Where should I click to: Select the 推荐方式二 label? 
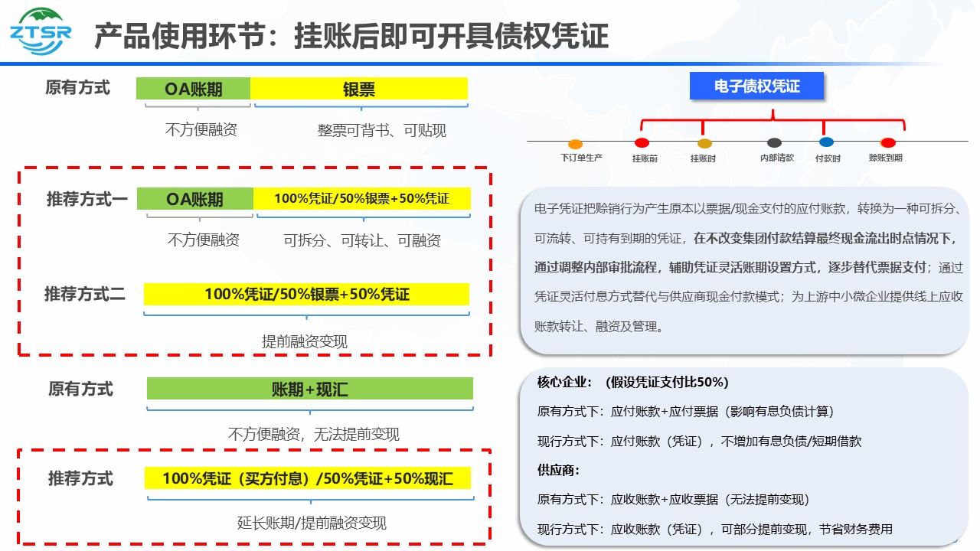[x=85, y=294]
